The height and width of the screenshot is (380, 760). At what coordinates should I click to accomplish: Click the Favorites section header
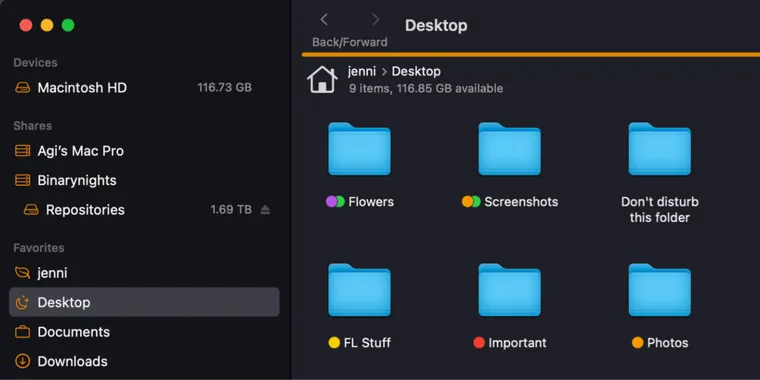[x=39, y=248]
